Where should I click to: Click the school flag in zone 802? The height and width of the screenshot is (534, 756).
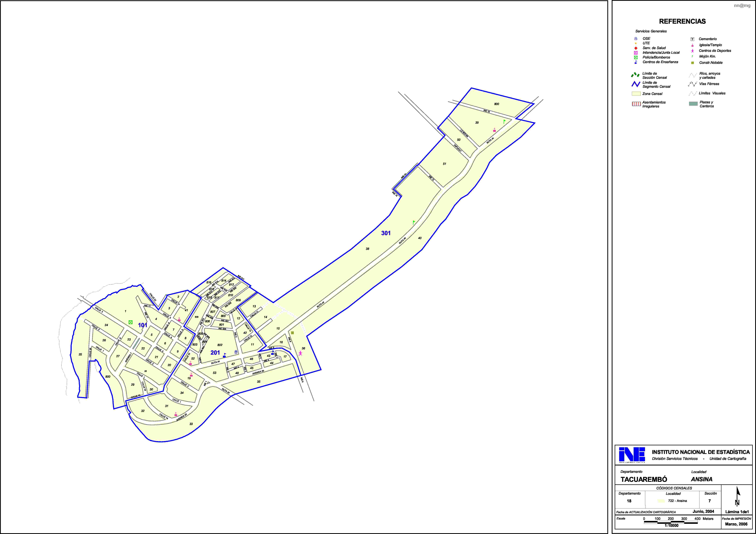coord(225,355)
